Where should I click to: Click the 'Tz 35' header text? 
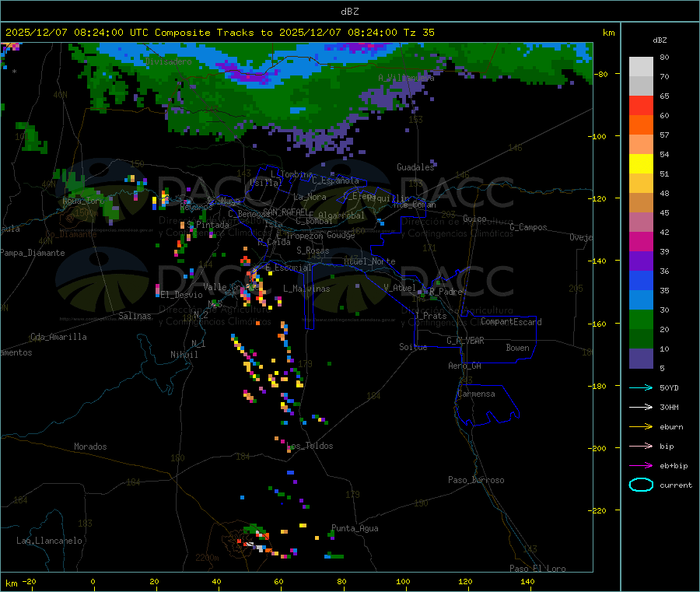[x=419, y=33]
